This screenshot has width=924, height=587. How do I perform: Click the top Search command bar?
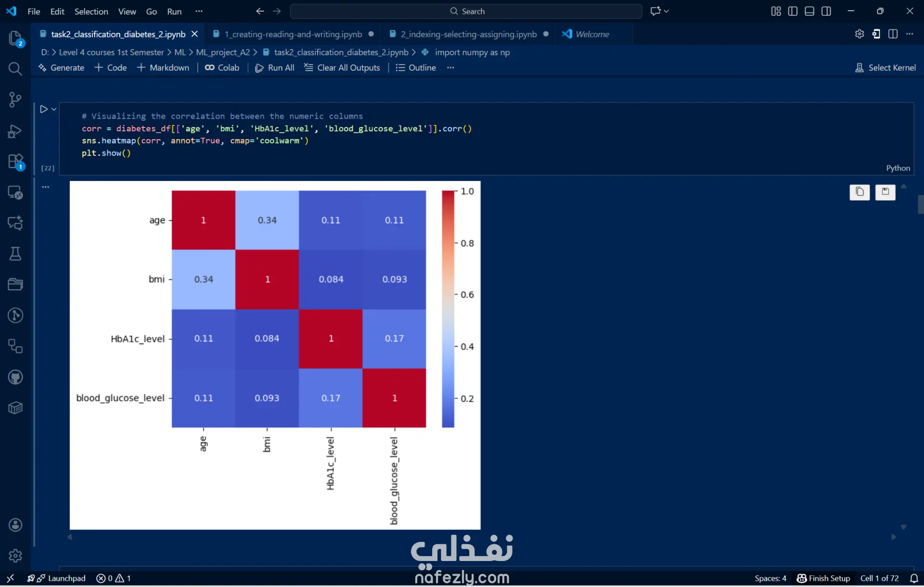466,11
